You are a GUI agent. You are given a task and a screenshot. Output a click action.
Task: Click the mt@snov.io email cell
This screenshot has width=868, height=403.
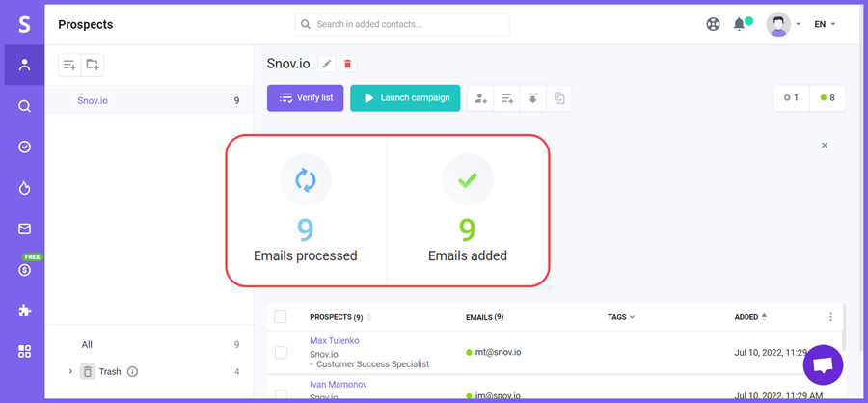498,352
